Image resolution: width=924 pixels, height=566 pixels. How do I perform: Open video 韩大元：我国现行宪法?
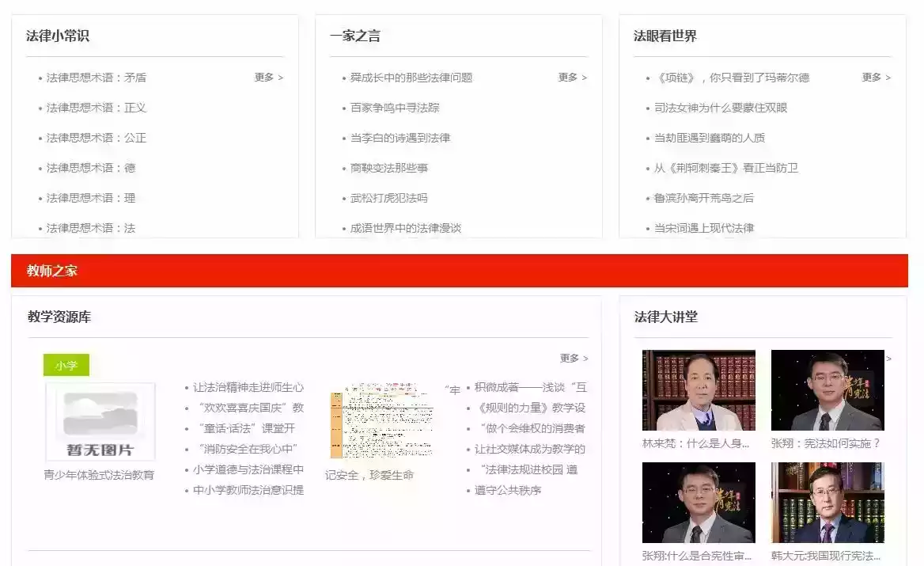827,502
